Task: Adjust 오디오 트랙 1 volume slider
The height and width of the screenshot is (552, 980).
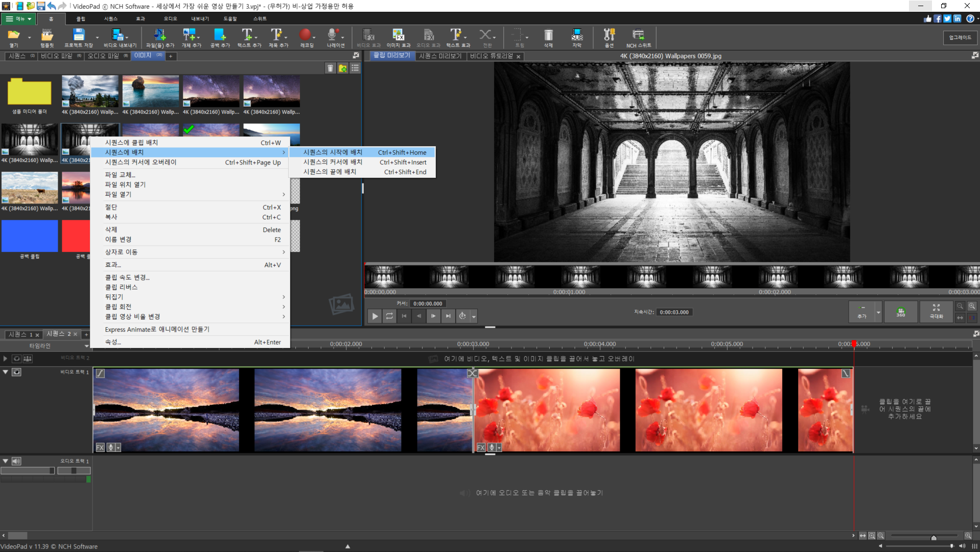Action: point(28,471)
